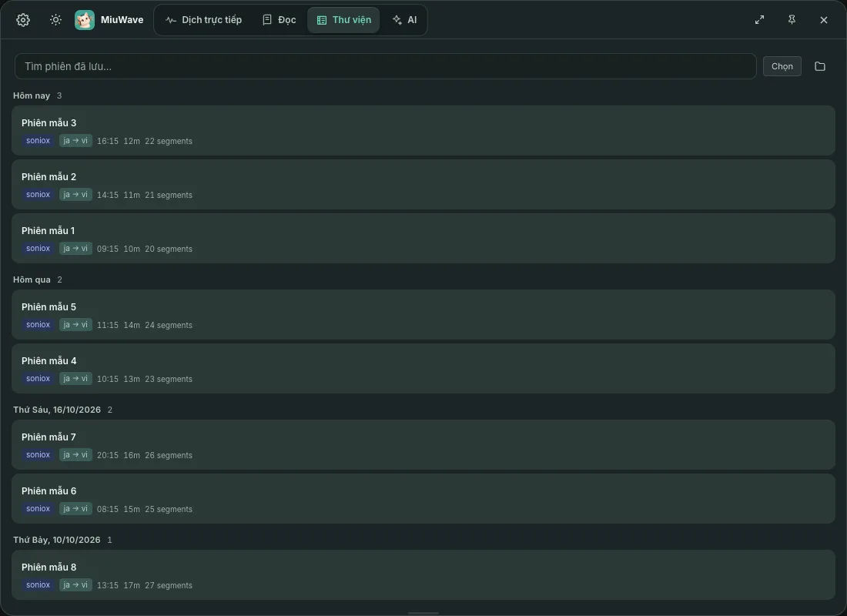Close the MiuWave window
847x616 pixels.
click(824, 20)
